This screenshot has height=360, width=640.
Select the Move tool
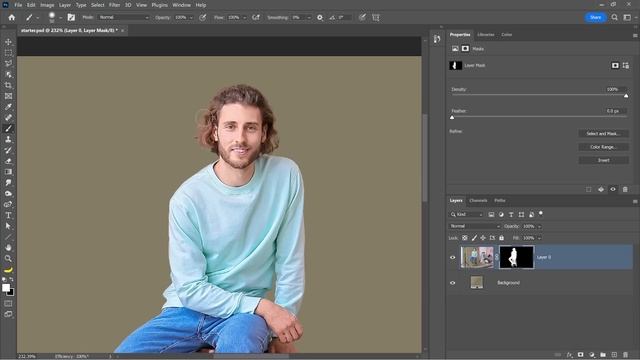pos(8,42)
